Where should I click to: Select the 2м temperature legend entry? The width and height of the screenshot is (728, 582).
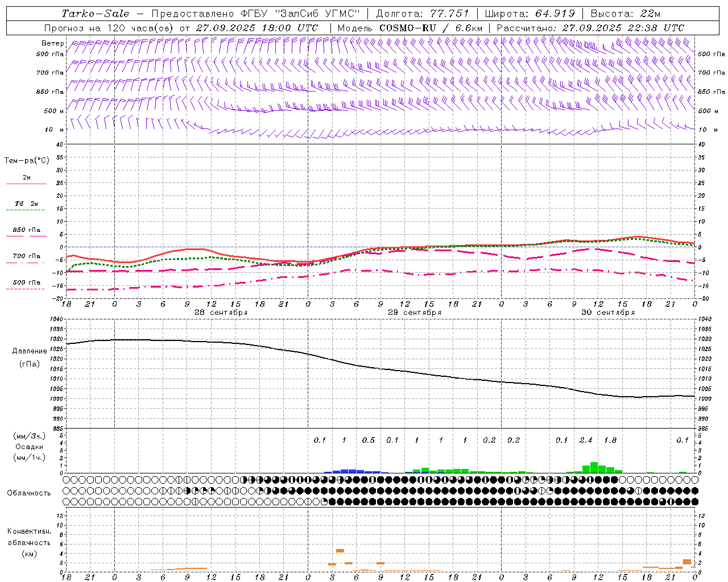coord(26,178)
